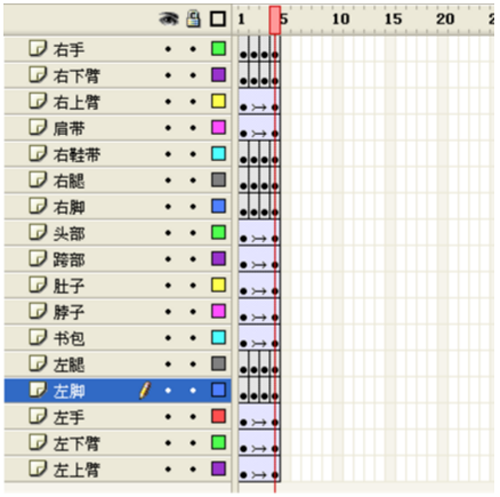Click layer icon next to 书包
The height and width of the screenshot is (497, 500).
click(38, 337)
